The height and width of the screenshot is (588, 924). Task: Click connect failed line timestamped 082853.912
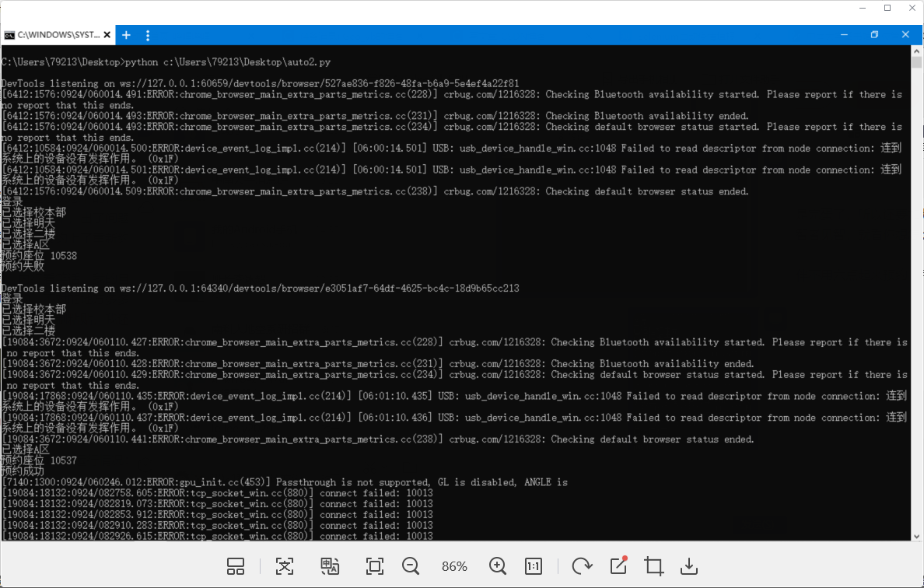coord(218,514)
